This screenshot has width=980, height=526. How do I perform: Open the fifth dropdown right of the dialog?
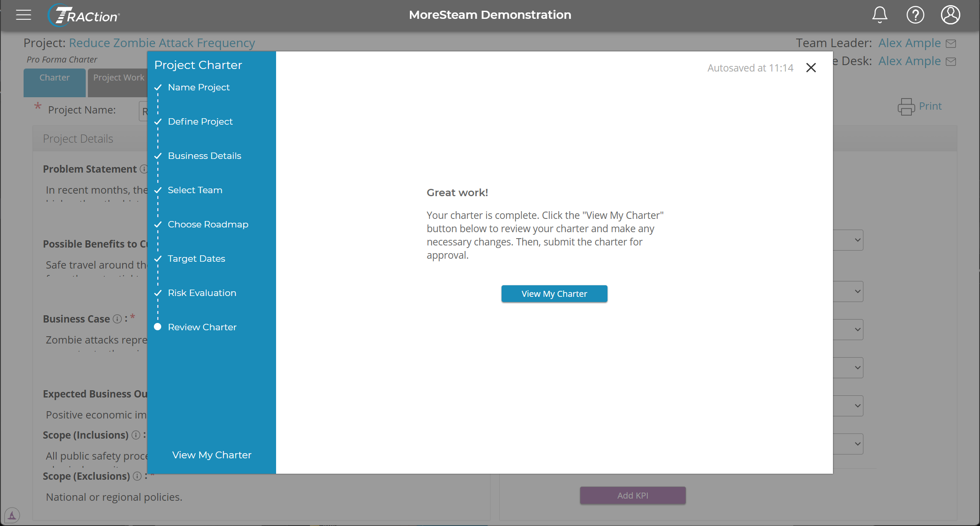pyautogui.click(x=848, y=406)
